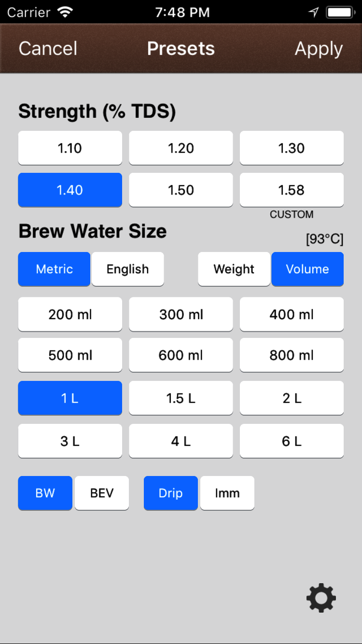The width and height of the screenshot is (362, 644).
Task: Choose the 1.30 strength preset
Action: coord(292,148)
